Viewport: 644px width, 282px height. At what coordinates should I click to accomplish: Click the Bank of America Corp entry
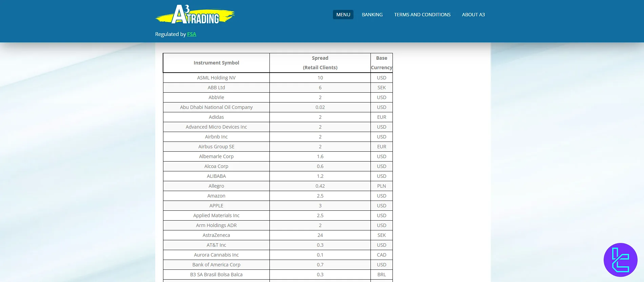216,265
